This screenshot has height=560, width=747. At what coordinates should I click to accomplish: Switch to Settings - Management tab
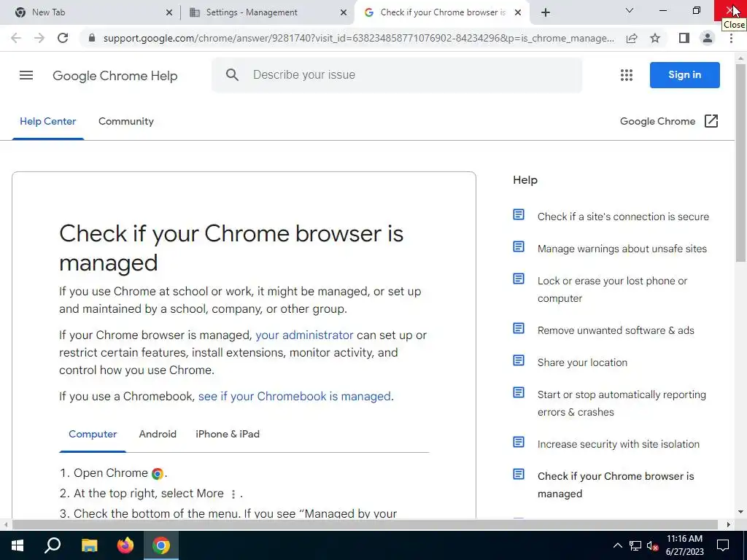[268, 12]
